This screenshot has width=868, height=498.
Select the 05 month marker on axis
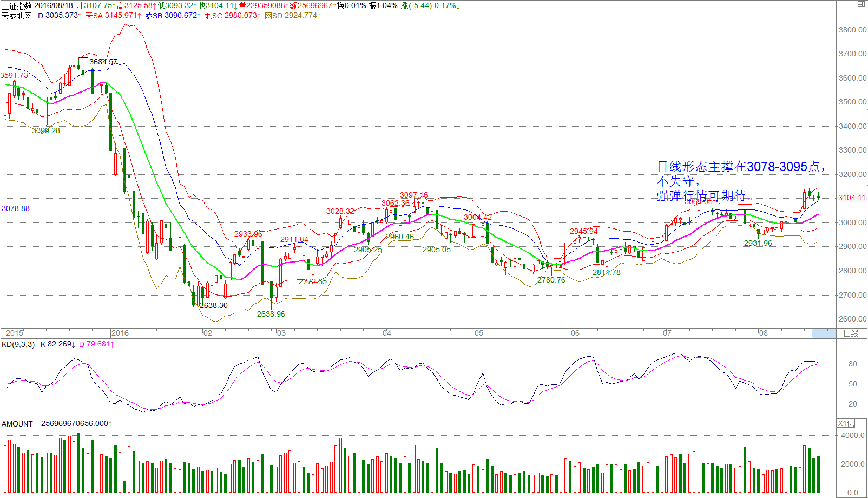coord(479,333)
